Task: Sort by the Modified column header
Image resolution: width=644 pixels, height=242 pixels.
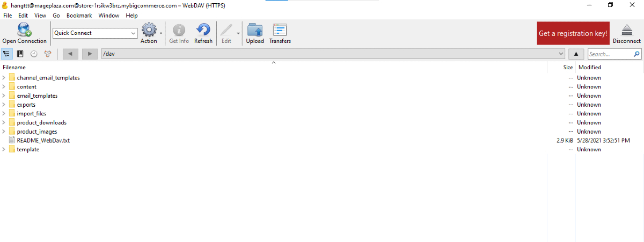Action: (589, 68)
